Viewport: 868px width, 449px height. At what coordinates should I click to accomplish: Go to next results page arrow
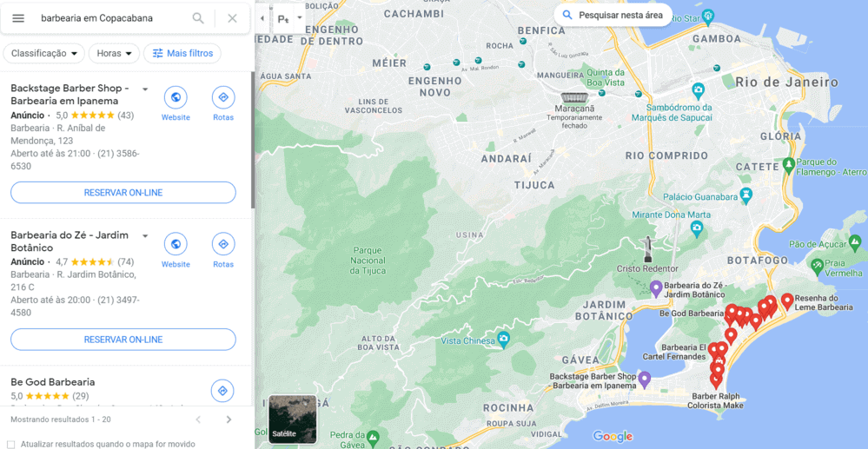pyautogui.click(x=229, y=419)
